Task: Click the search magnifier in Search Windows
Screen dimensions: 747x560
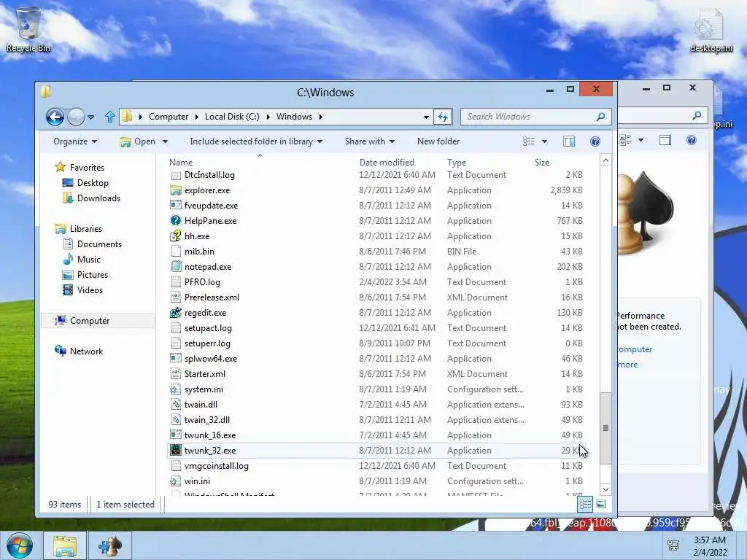Action: pyautogui.click(x=600, y=117)
